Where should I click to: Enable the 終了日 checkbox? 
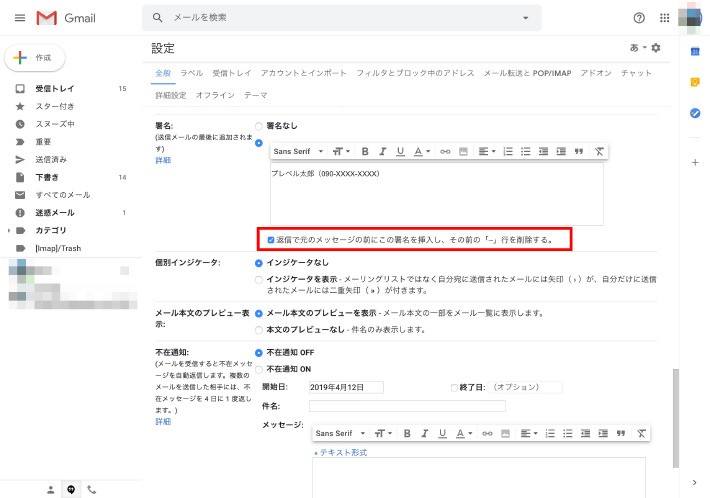tap(454, 388)
